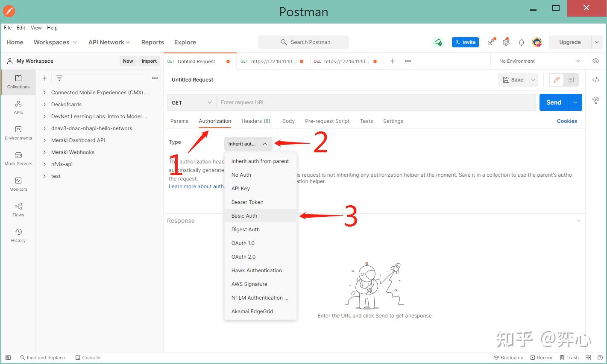This screenshot has height=364, width=607.
Task: Open the notifications bell
Action: point(521,42)
